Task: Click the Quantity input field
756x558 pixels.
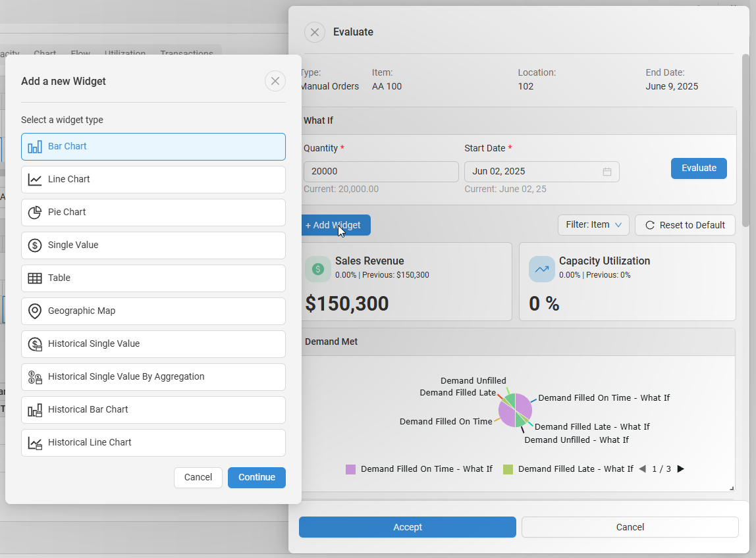Action: (381, 172)
